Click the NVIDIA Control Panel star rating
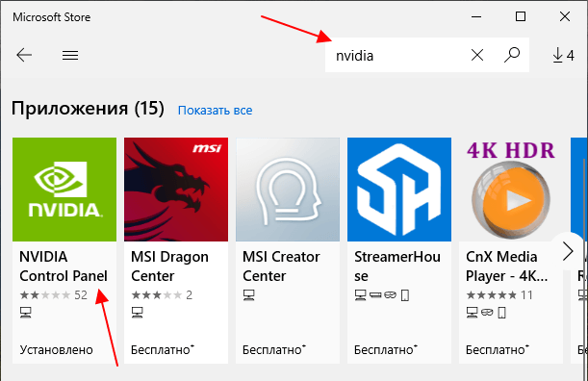The height and width of the screenshot is (381, 588). [x=45, y=295]
